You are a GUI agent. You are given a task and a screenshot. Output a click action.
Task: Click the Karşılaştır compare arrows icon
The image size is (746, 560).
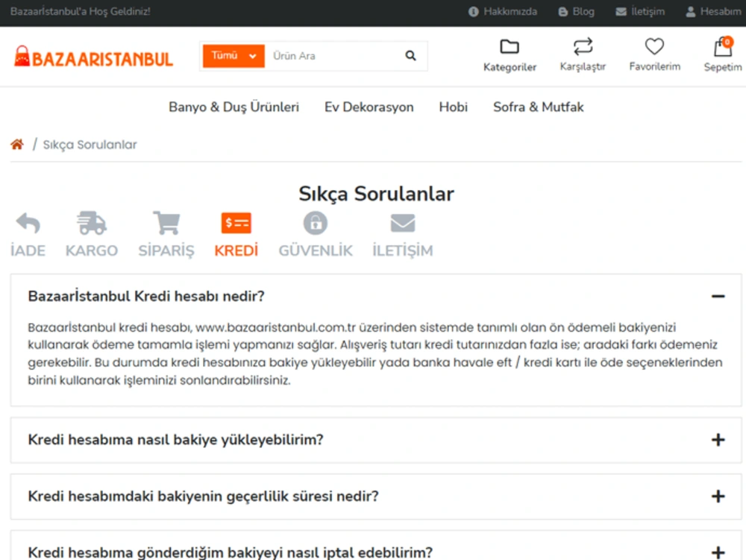click(583, 46)
